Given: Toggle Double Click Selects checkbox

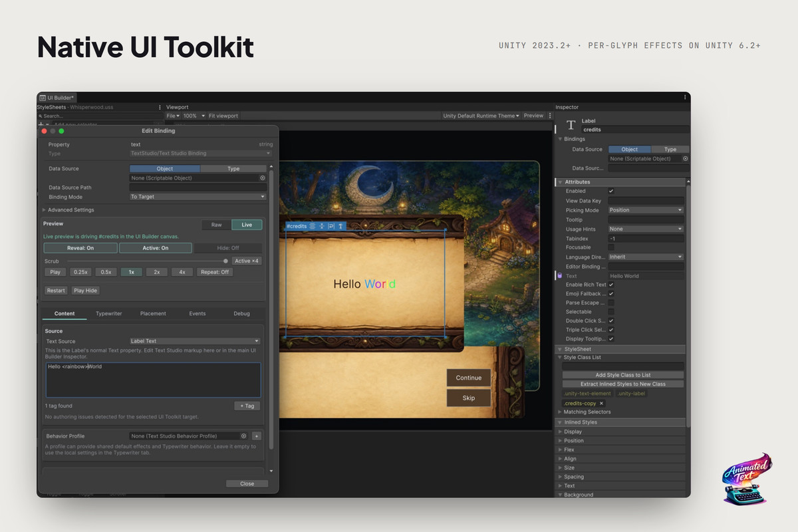Looking at the screenshot, I should pos(611,321).
